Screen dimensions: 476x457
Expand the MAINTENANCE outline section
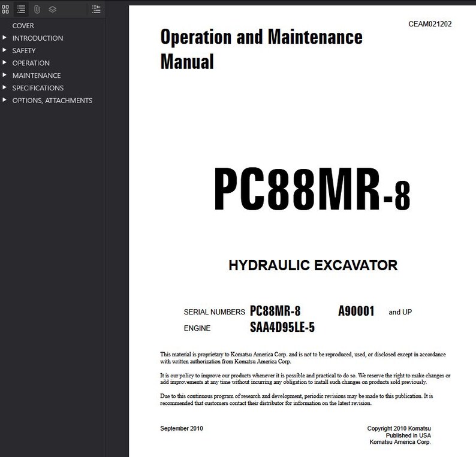point(4,75)
